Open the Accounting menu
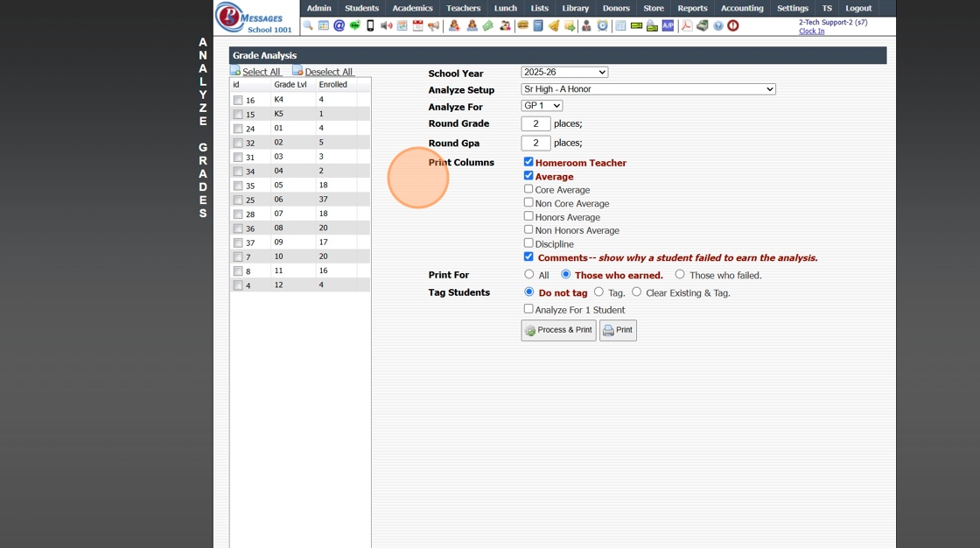980x548 pixels. [x=742, y=8]
